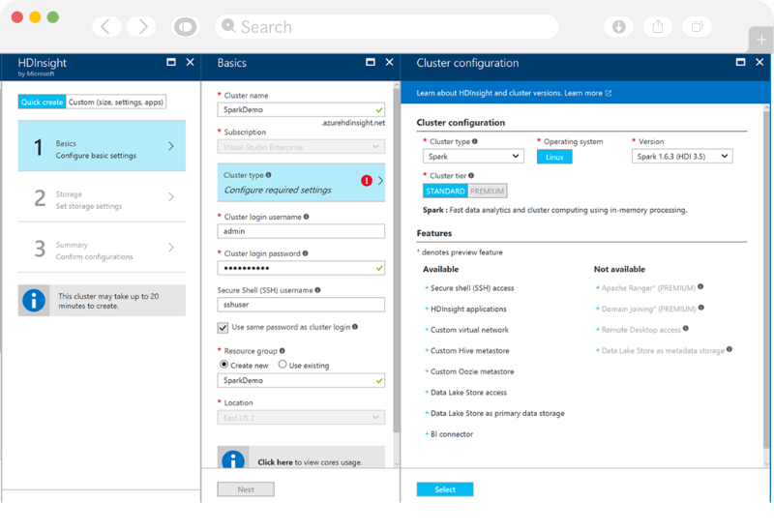This screenshot has width=774, height=532.
Task: Open step 3 Summary
Action: 102,248
